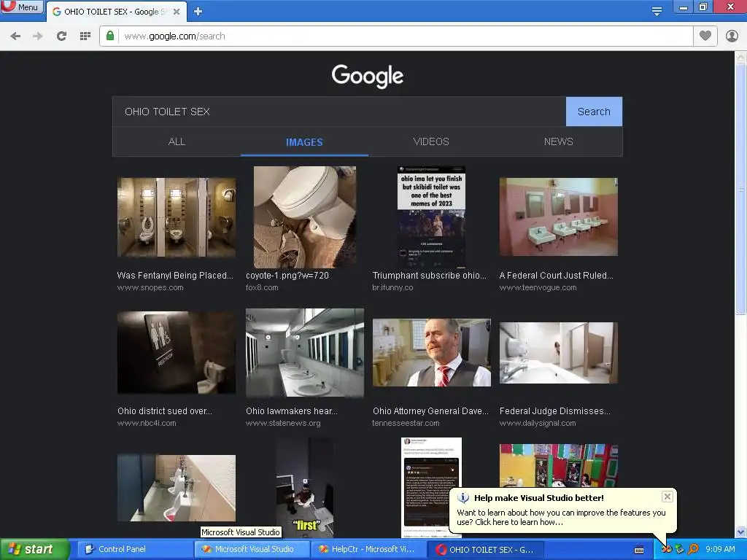Click the www.statenews.org source text
Screen dimensions: 747x560
pyautogui.click(x=283, y=423)
